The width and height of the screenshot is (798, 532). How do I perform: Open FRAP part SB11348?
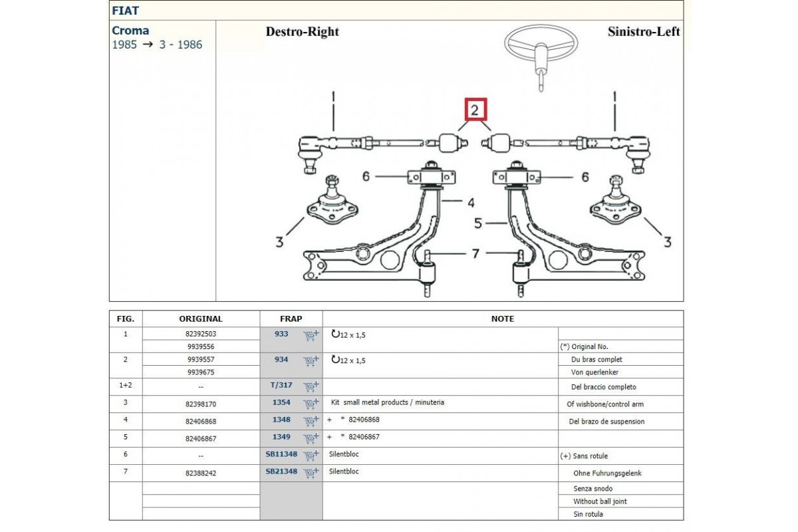point(281,454)
